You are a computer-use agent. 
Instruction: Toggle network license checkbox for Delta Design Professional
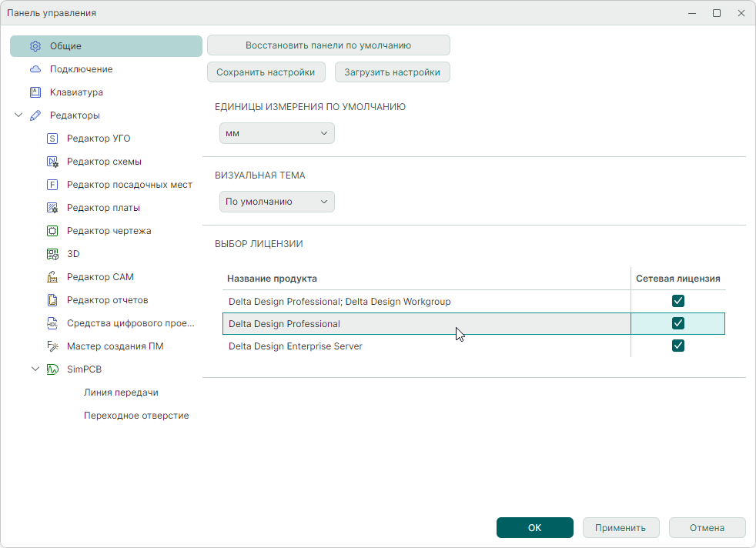678,323
